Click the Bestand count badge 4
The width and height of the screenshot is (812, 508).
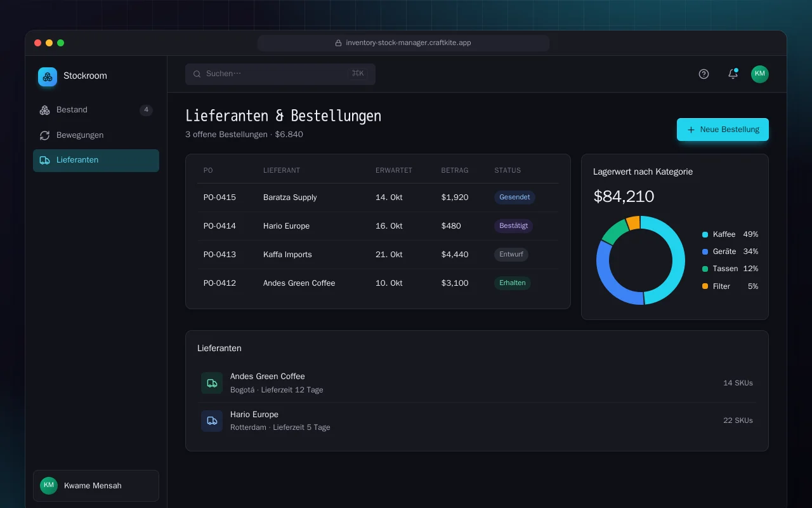pyautogui.click(x=146, y=110)
